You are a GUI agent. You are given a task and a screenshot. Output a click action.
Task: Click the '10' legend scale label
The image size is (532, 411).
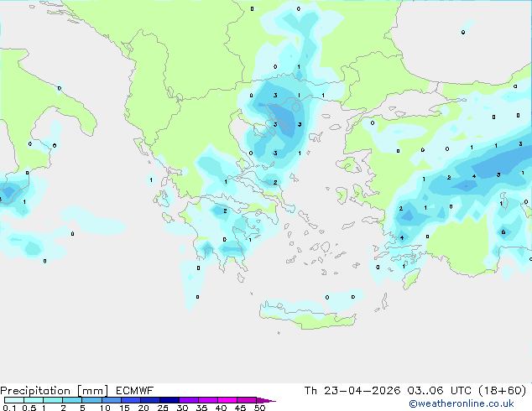pyautogui.click(x=105, y=408)
